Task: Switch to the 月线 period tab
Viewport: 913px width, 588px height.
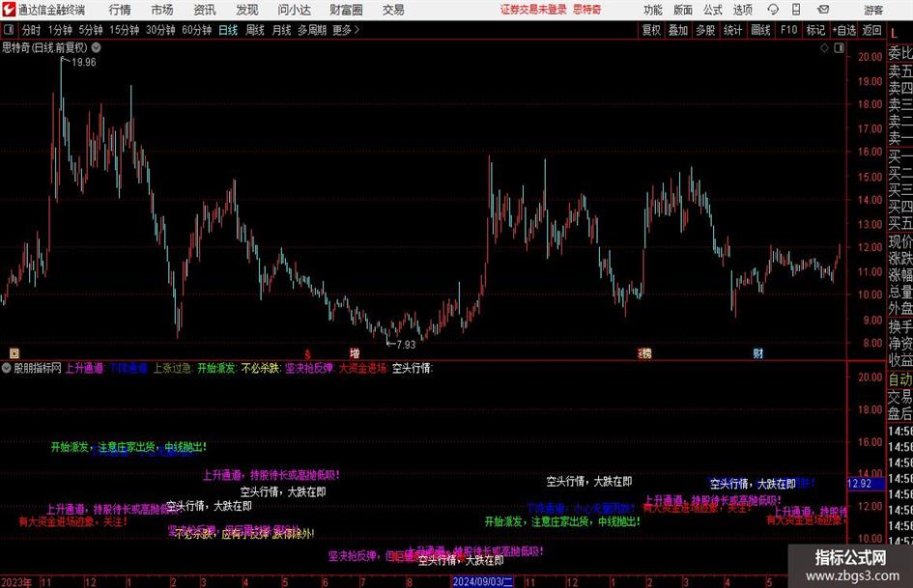Action: click(x=282, y=30)
